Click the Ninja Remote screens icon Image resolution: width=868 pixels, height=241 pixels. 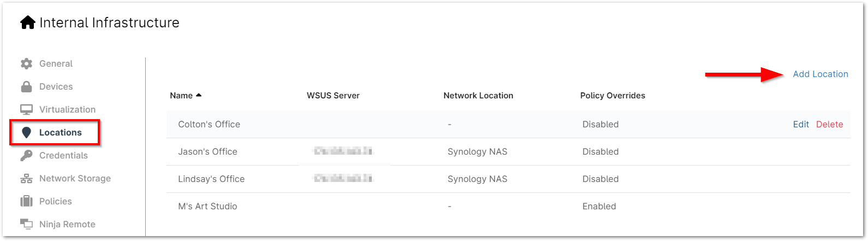pyautogui.click(x=26, y=224)
